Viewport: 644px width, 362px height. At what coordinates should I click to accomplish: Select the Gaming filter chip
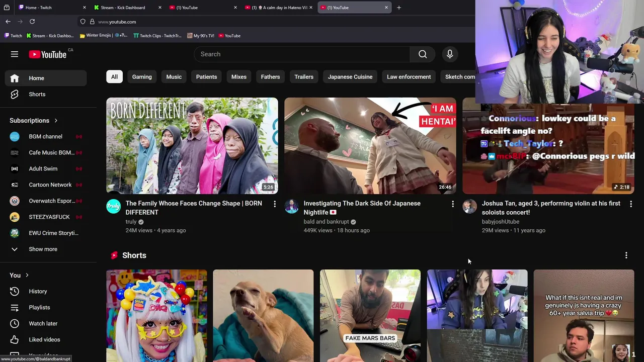tap(142, 77)
